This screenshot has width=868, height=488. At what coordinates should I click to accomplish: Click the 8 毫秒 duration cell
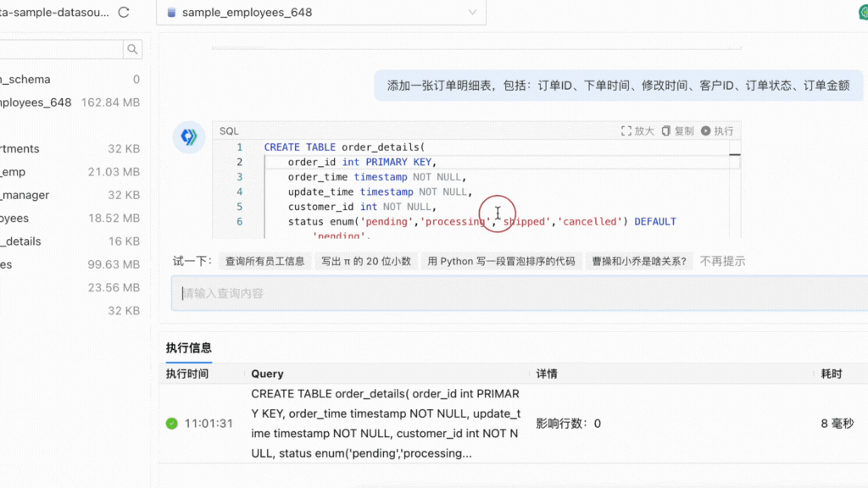pyautogui.click(x=837, y=424)
